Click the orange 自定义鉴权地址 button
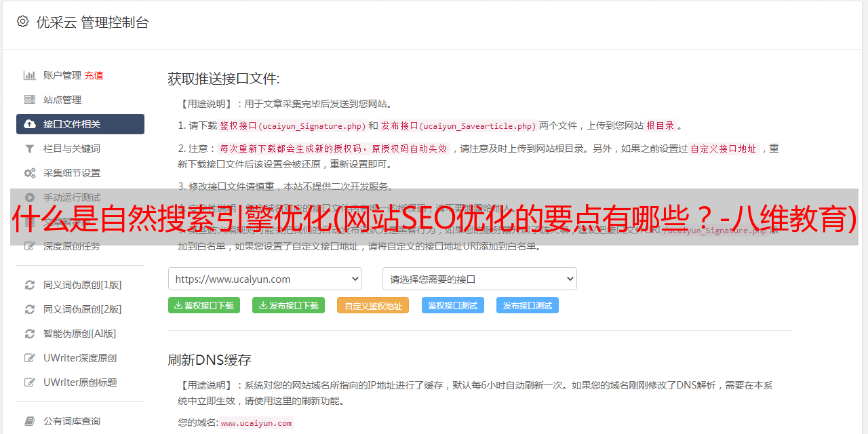Screen dimensions: 868x434 point(373,305)
